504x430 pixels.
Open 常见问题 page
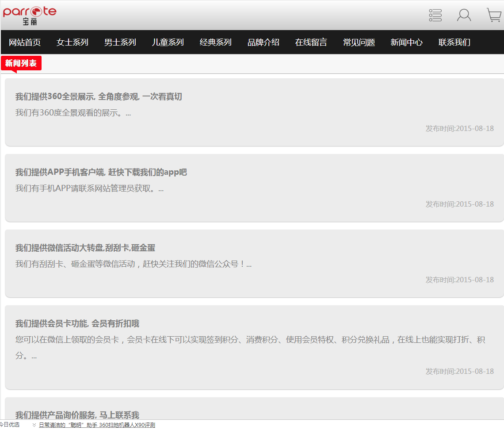pyautogui.click(x=359, y=42)
